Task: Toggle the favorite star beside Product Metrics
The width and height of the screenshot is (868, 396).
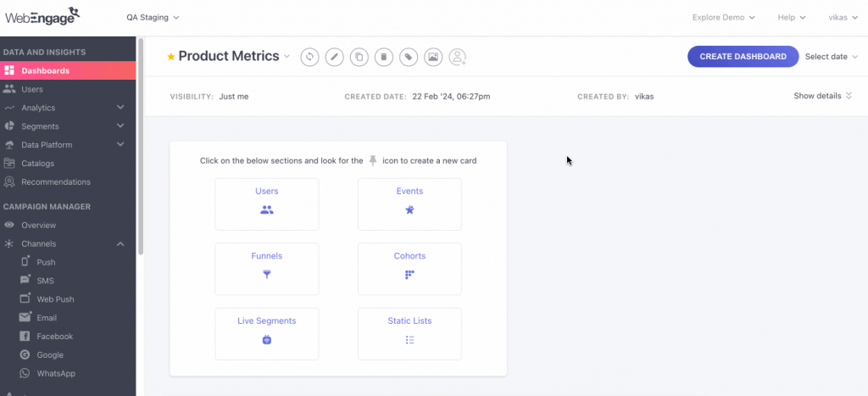Action: point(171,57)
